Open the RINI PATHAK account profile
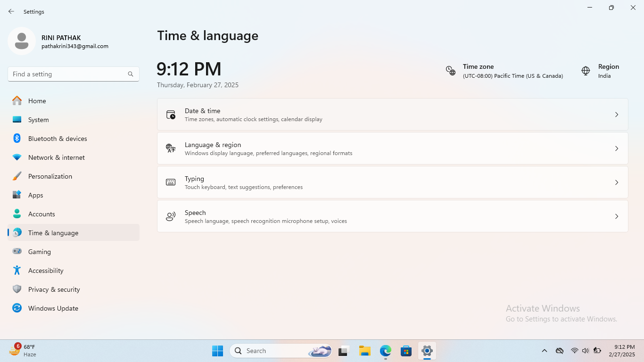 (58, 41)
